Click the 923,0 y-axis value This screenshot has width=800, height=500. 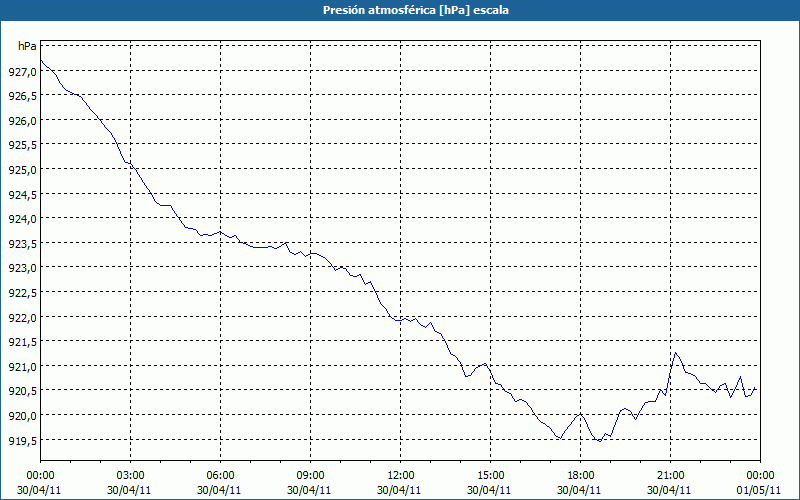[23, 268]
